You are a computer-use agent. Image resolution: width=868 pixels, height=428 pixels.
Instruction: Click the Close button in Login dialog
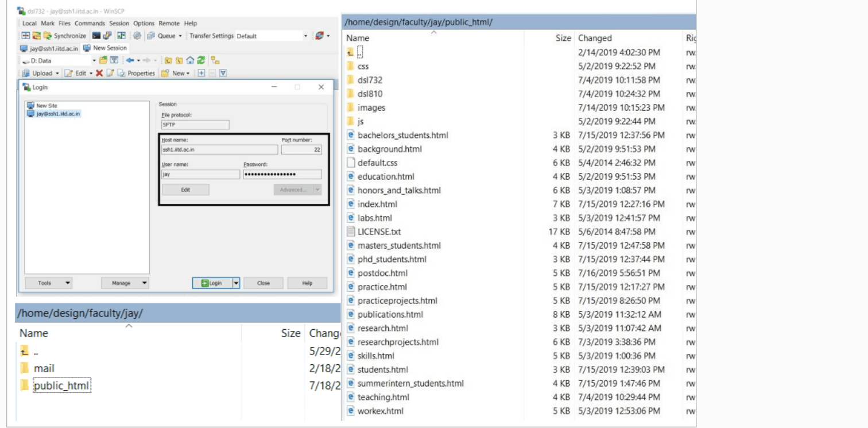tap(263, 283)
